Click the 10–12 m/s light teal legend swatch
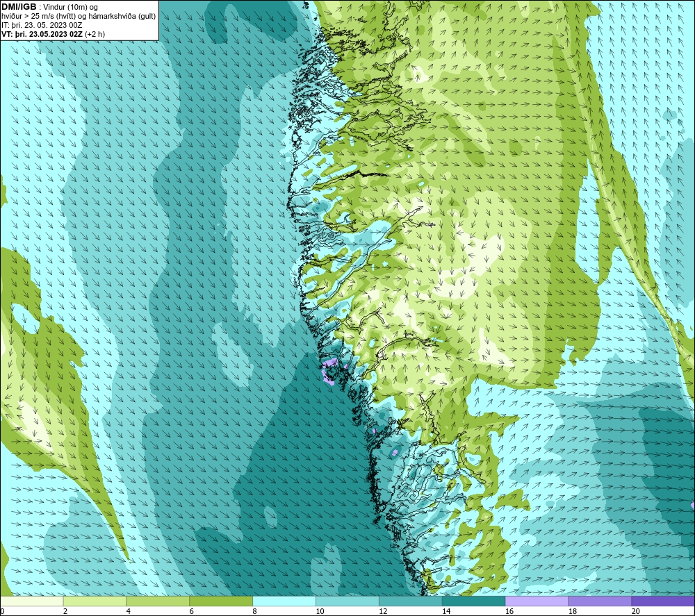This screenshot has height=616, width=695. [347, 601]
